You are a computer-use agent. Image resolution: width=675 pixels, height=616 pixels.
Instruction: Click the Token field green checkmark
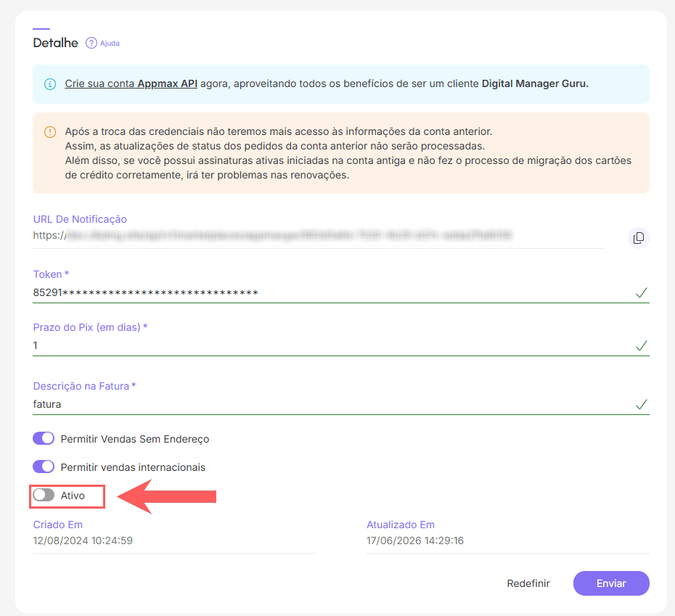[641, 293]
